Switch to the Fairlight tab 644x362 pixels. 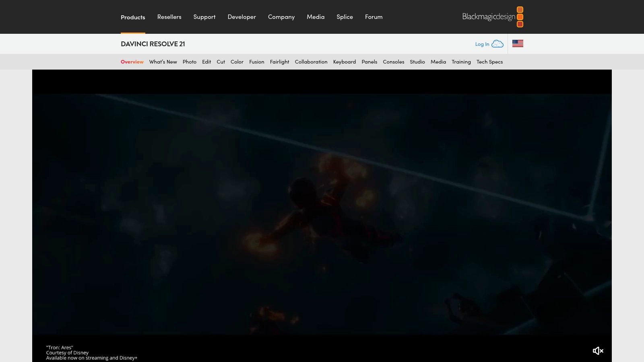pyautogui.click(x=279, y=62)
